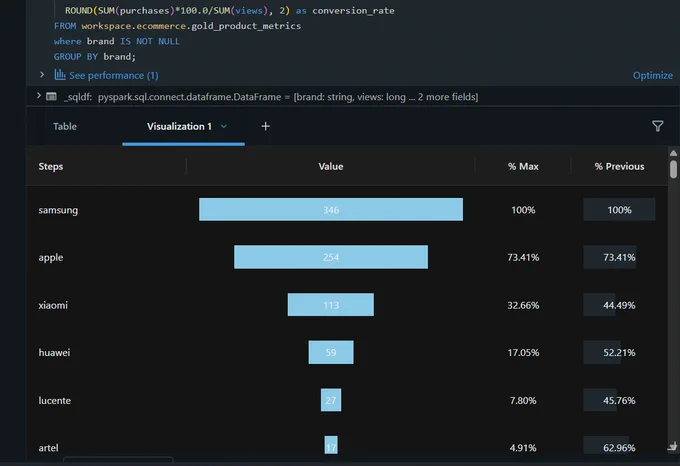Screen dimensions: 680x466
Task: Click the 62.96% Previous value for artel
Action: click(619, 447)
